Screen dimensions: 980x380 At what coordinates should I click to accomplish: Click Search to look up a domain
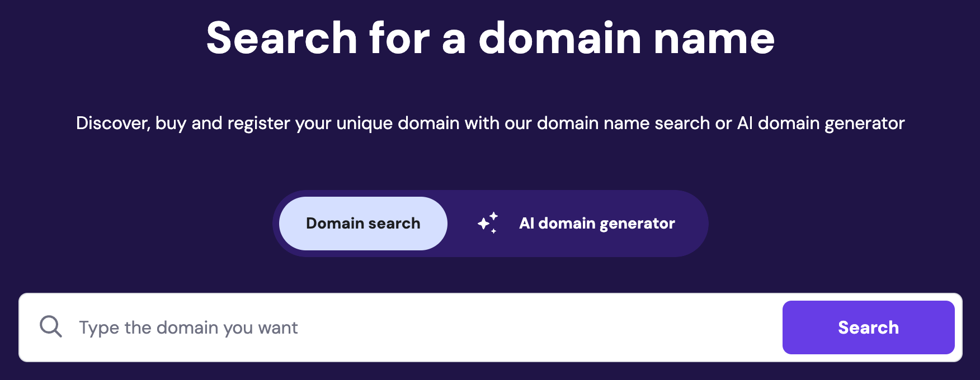click(x=868, y=328)
